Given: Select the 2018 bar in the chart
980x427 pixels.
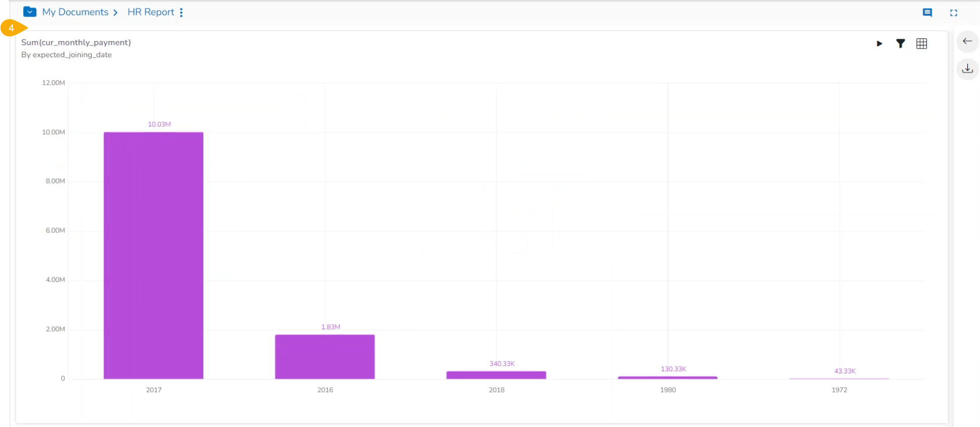Looking at the screenshot, I should pyautogui.click(x=496, y=375).
